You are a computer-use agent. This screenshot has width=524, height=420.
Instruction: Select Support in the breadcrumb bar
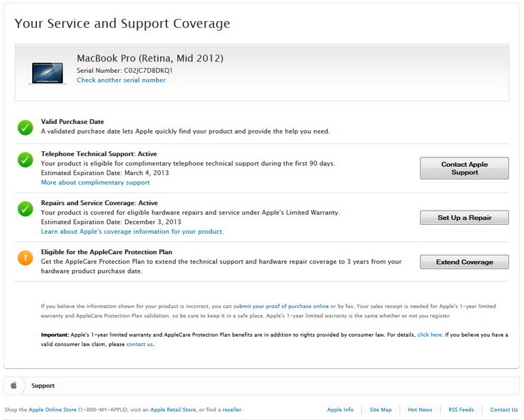pyautogui.click(x=43, y=386)
